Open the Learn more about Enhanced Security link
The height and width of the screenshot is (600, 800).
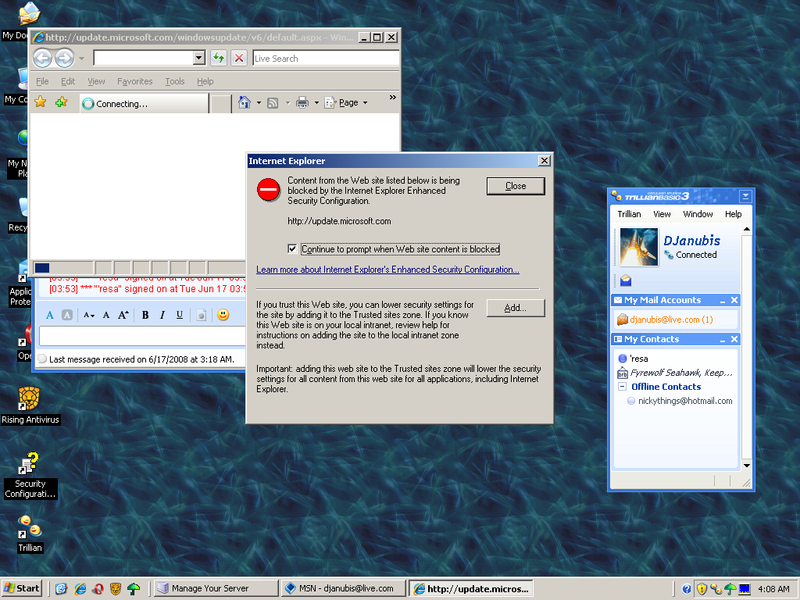[x=388, y=269]
